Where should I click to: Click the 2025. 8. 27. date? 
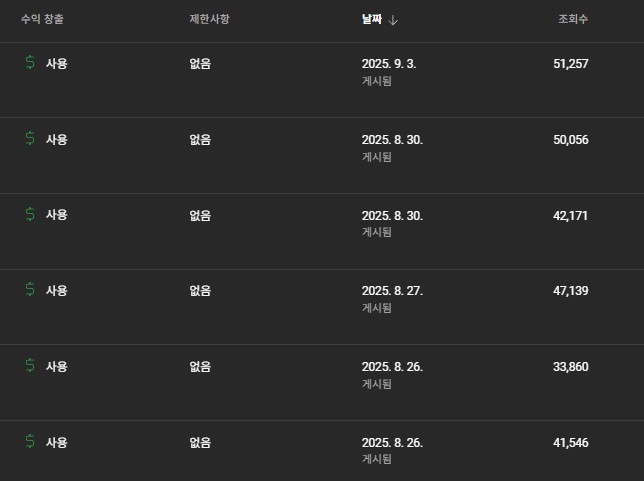392,290
